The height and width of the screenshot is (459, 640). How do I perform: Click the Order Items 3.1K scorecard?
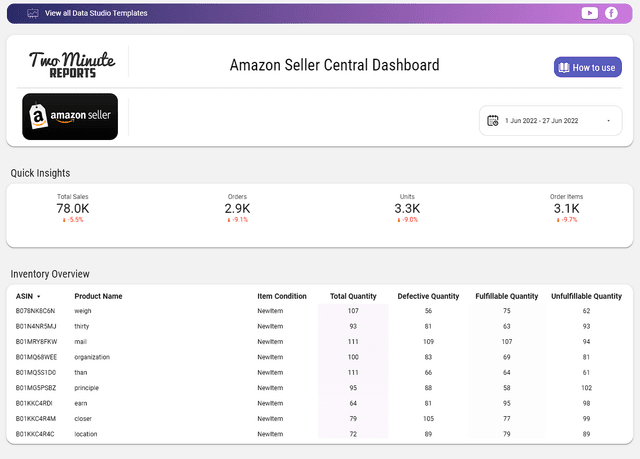567,208
